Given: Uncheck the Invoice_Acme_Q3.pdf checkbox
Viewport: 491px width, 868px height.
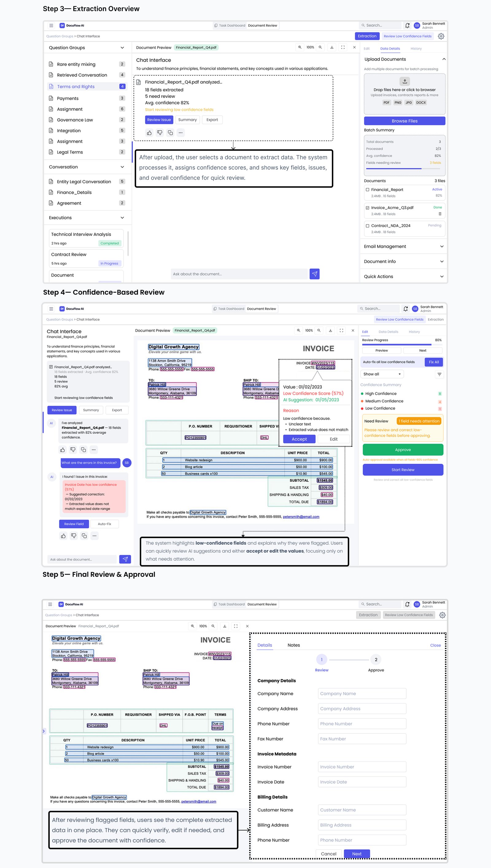Looking at the screenshot, I should coord(367,208).
